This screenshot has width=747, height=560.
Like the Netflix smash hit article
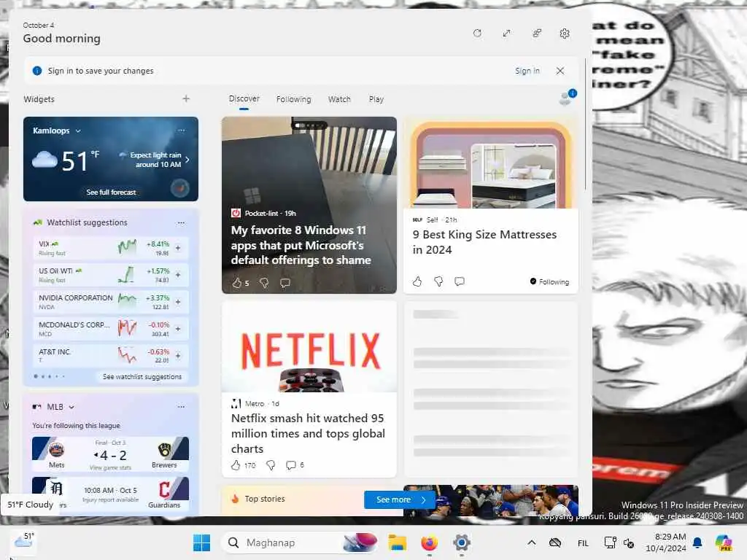pyautogui.click(x=236, y=465)
